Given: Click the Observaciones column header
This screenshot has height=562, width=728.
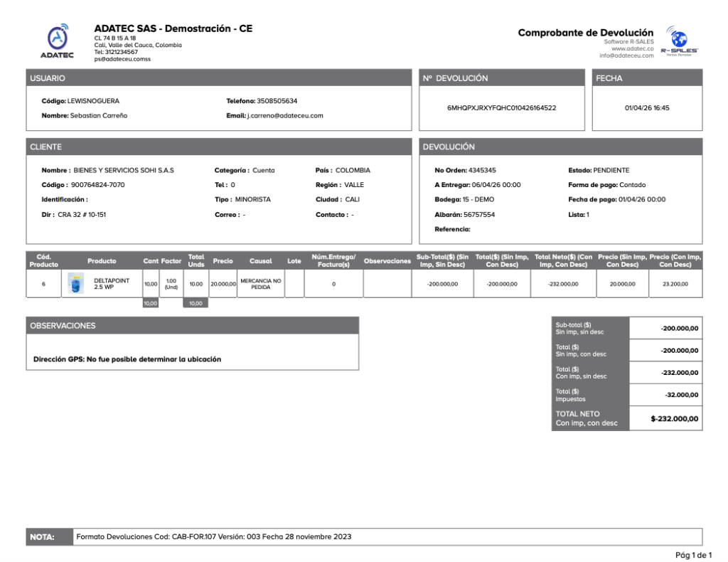Looking at the screenshot, I should click(x=387, y=260).
